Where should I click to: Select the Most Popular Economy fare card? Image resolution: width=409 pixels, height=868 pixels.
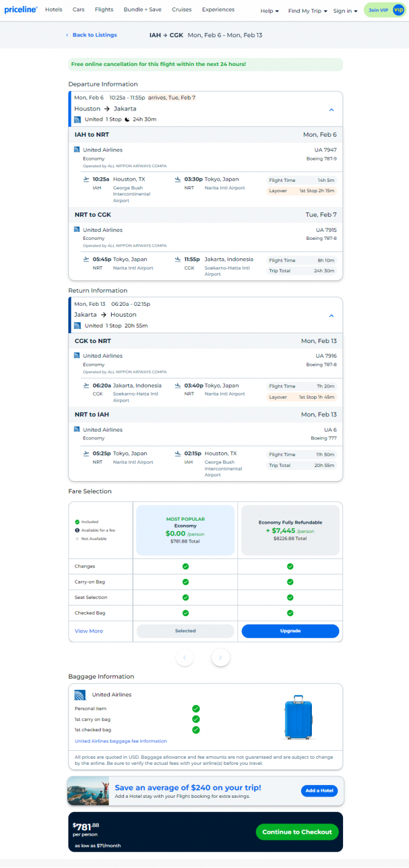(x=186, y=530)
